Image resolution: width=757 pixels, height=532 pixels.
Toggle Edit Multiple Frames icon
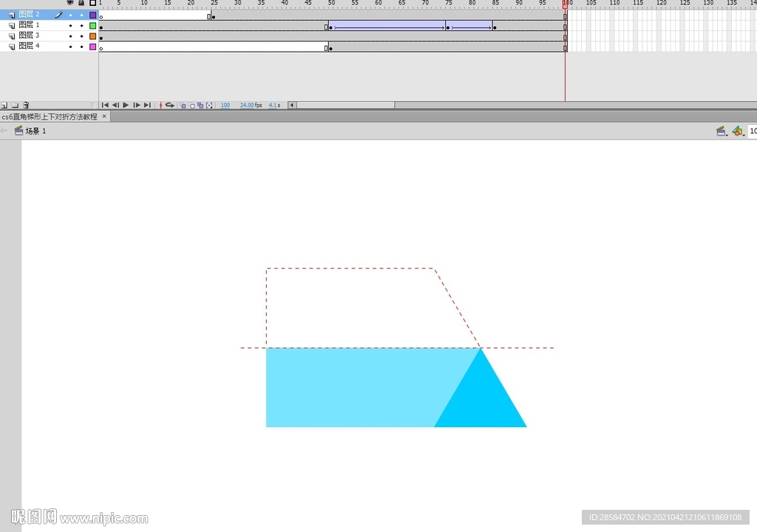(200, 105)
